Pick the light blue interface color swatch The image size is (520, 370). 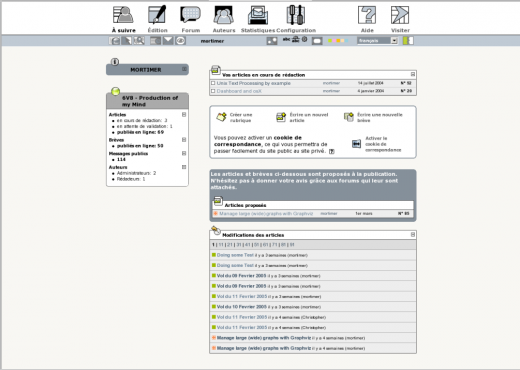click(x=346, y=41)
